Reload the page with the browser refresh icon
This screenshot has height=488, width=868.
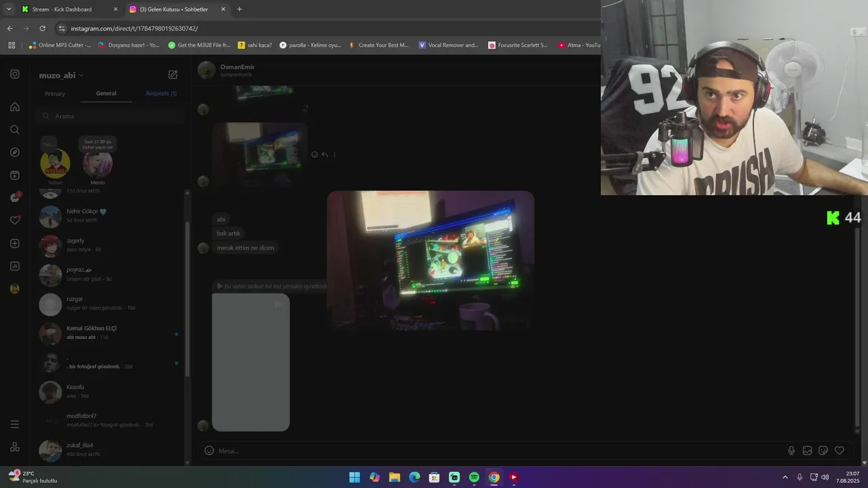(42, 28)
